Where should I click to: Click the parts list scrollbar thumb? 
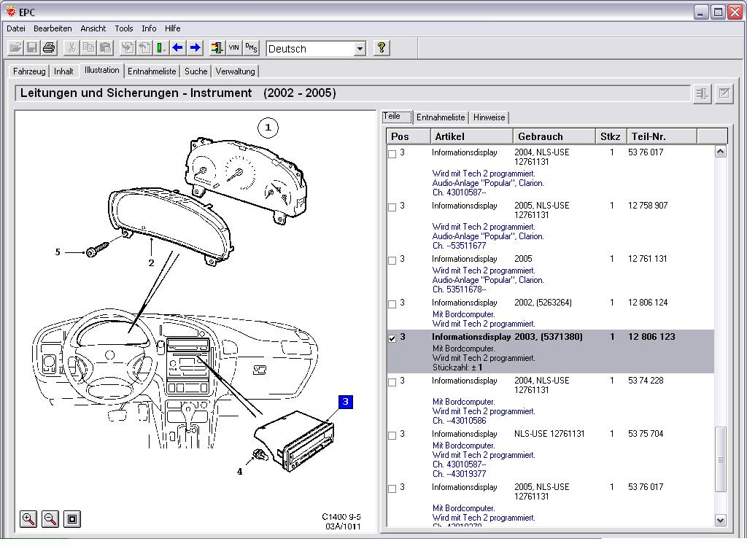click(x=720, y=459)
